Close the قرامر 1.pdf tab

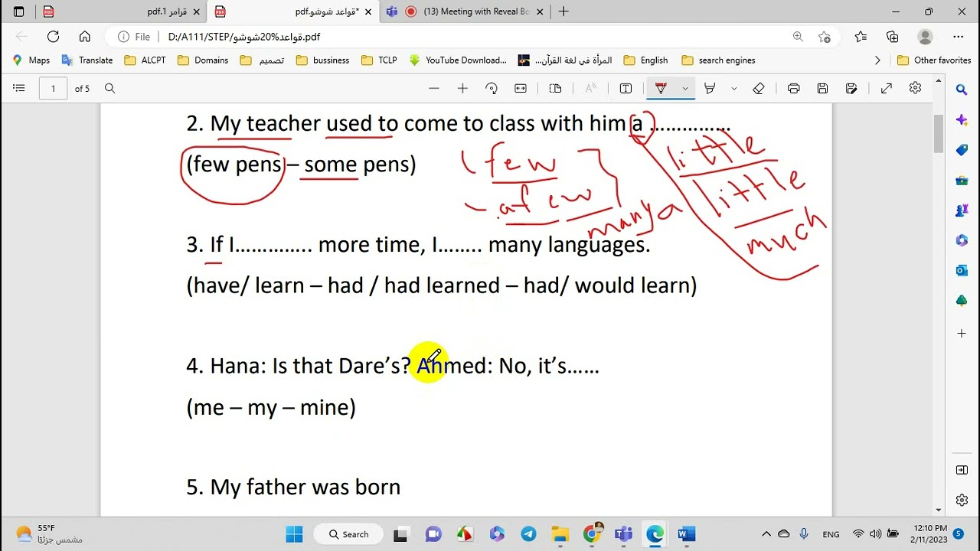click(197, 11)
